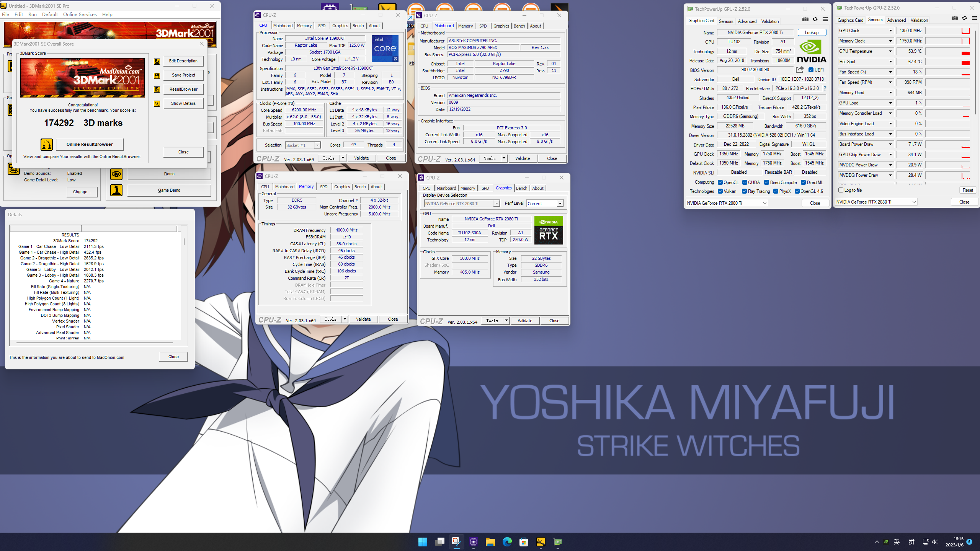
Task: Toggle the CUDA checkbox
Action: (745, 183)
